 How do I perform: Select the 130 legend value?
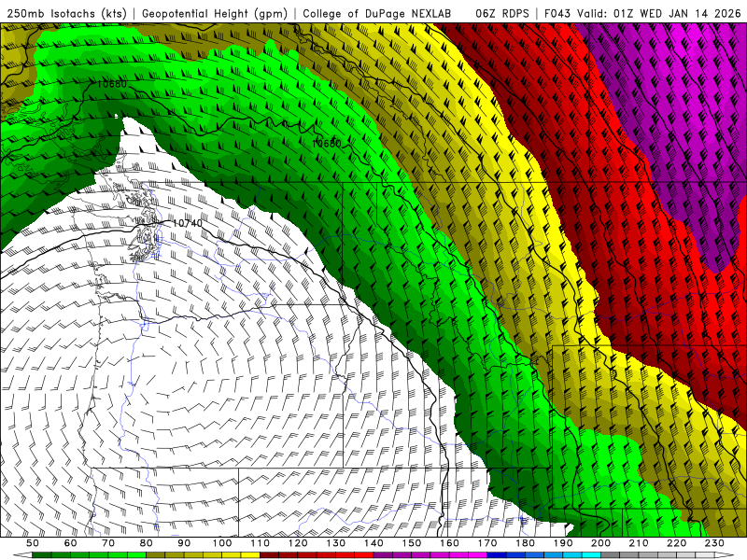(336, 543)
